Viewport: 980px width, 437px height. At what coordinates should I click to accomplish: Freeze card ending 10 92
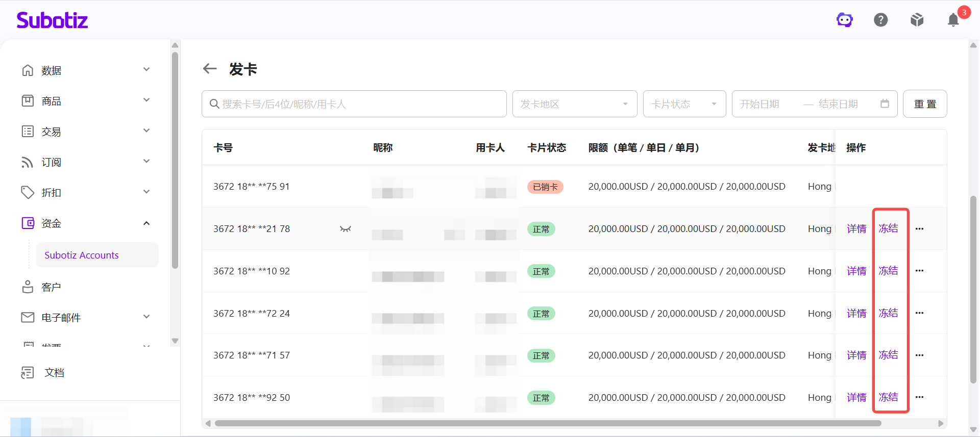click(x=888, y=271)
